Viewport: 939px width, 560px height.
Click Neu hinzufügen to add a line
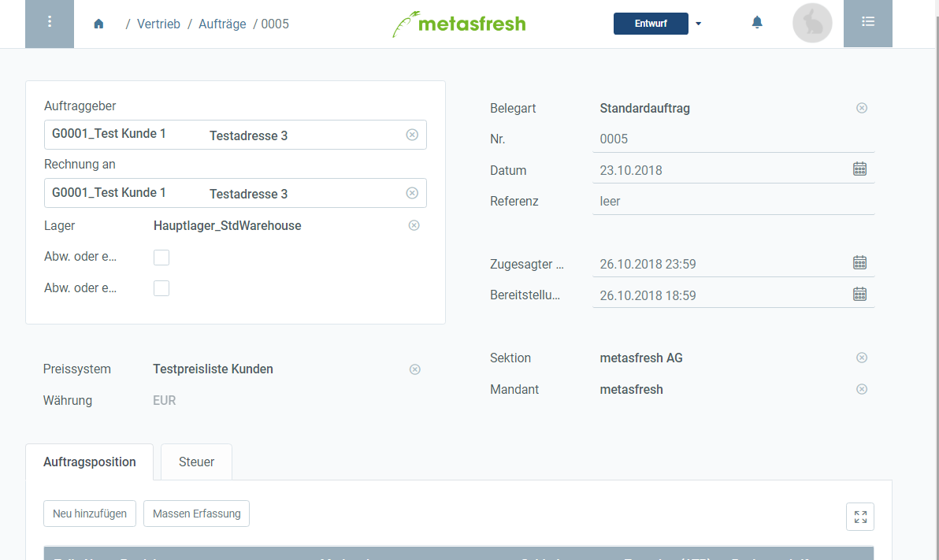[89, 513]
